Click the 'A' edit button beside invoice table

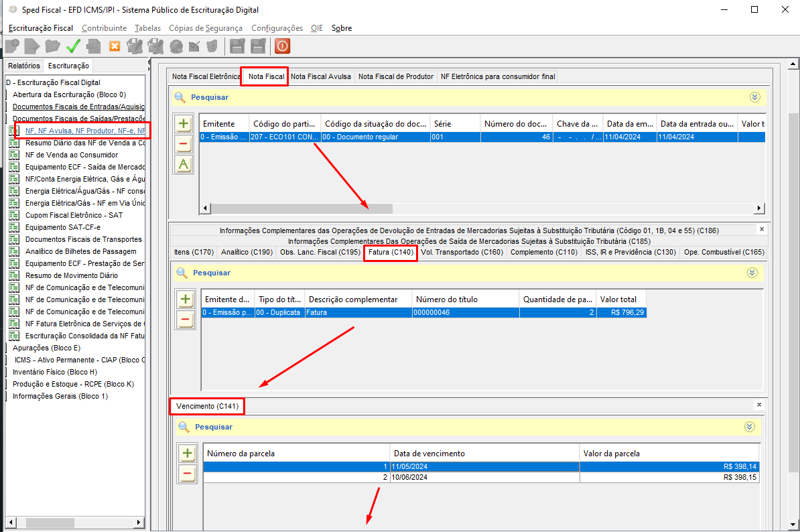coord(184,165)
